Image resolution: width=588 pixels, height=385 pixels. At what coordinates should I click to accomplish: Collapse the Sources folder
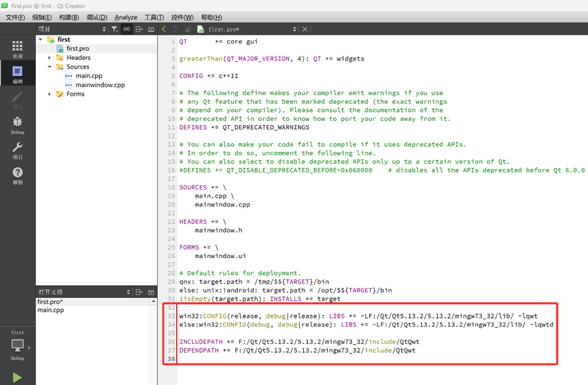(49, 67)
